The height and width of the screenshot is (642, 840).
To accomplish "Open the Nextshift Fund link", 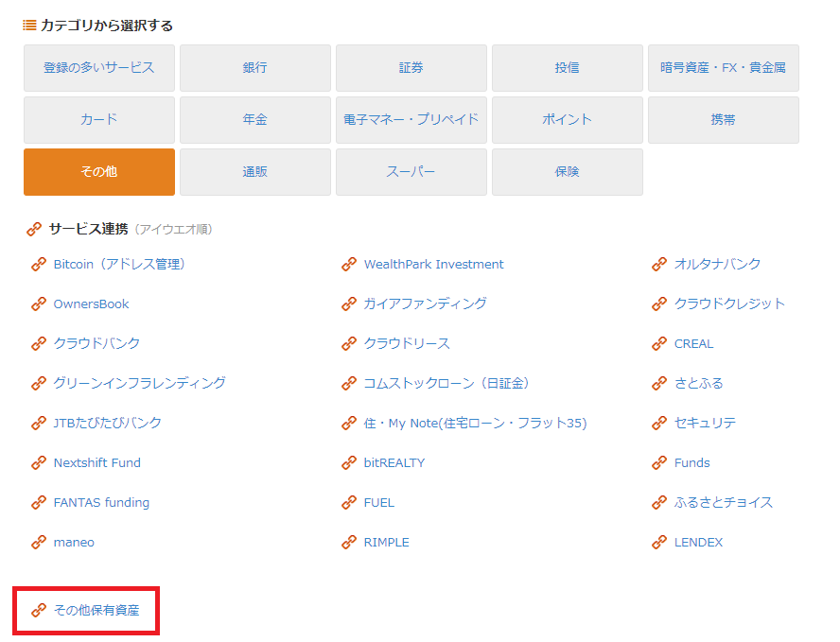I will click(x=97, y=462).
